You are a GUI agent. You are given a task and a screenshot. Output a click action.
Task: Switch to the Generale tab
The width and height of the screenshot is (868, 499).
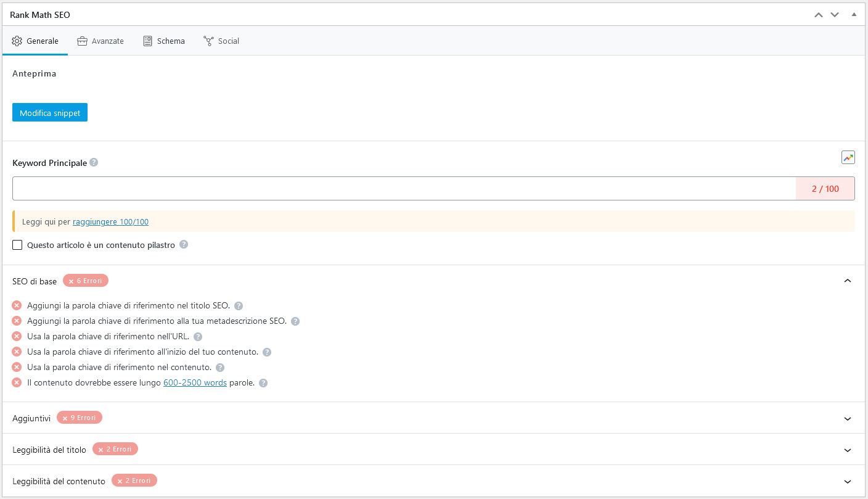point(35,41)
